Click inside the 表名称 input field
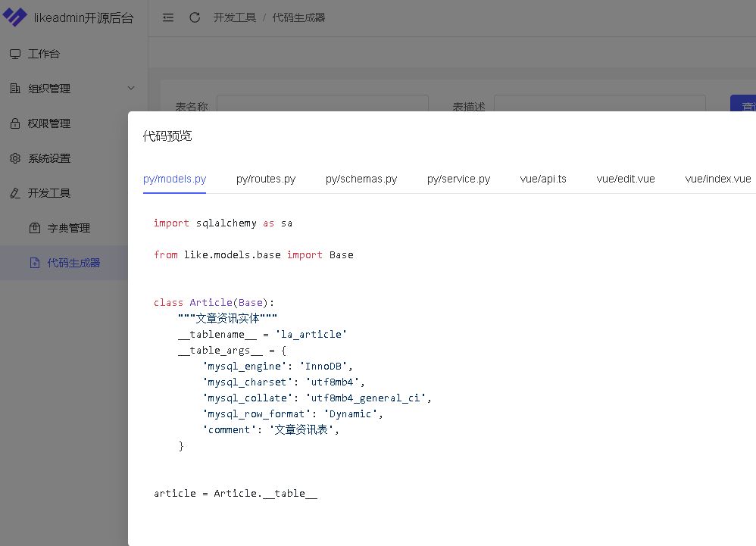This screenshot has height=546, width=756. pyautogui.click(x=322, y=105)
